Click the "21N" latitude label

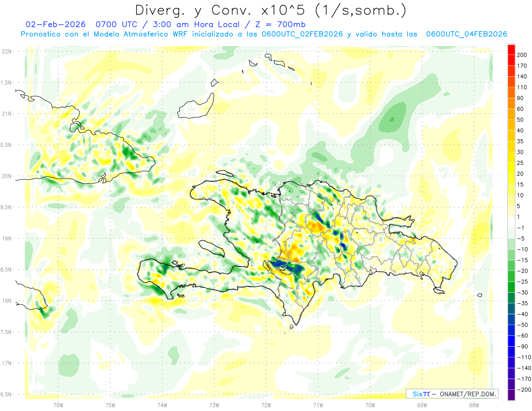tap(7, 114)
